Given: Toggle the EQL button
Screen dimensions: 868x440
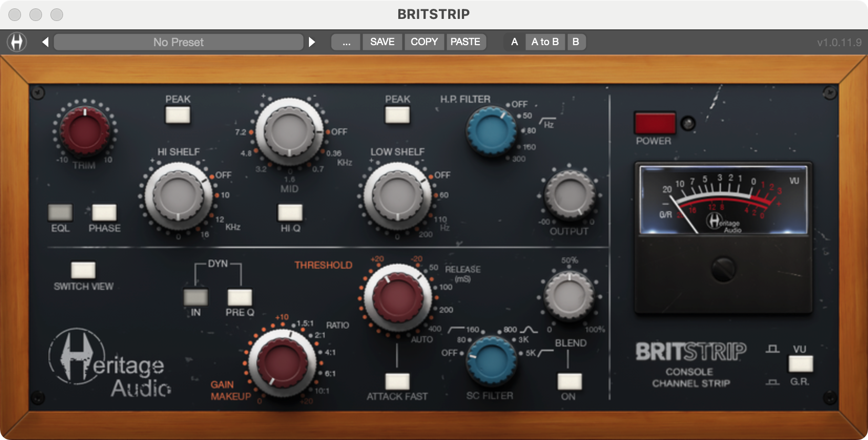Looking at the screenshot, I should [60, 213].
